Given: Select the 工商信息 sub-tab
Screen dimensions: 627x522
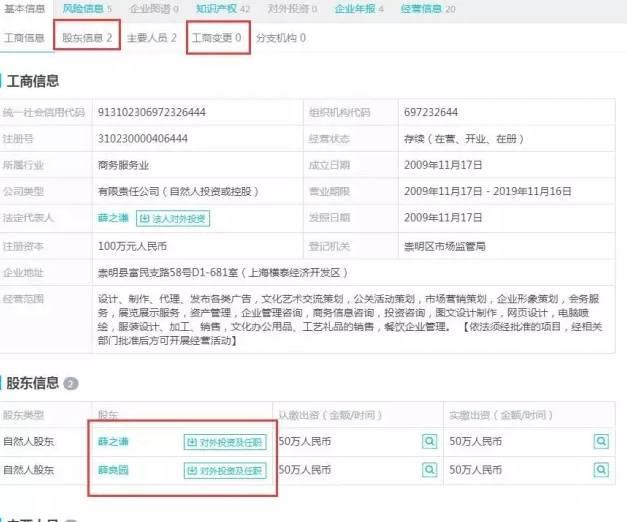Looking at the screenshot, I should click(x=24, y=38).
